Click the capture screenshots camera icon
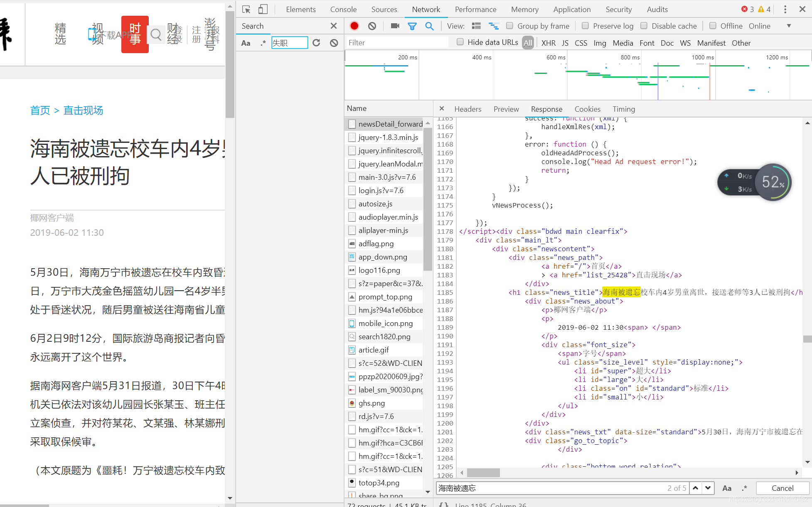 click(x=395, y=26)
